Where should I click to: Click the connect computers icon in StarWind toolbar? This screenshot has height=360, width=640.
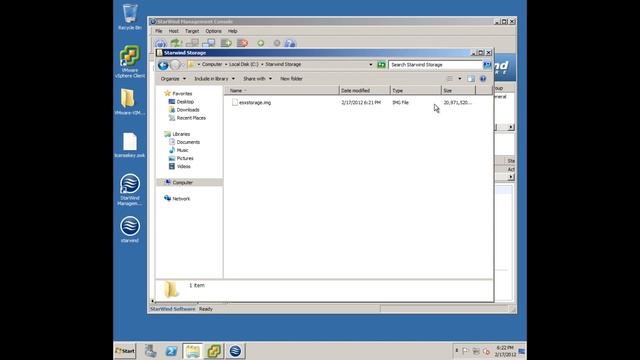[209, 43]
